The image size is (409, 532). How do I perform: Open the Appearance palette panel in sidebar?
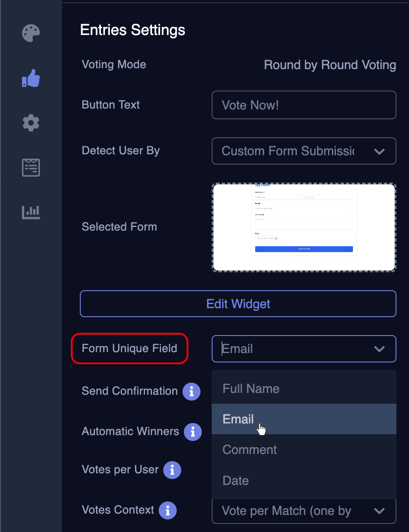30,33
